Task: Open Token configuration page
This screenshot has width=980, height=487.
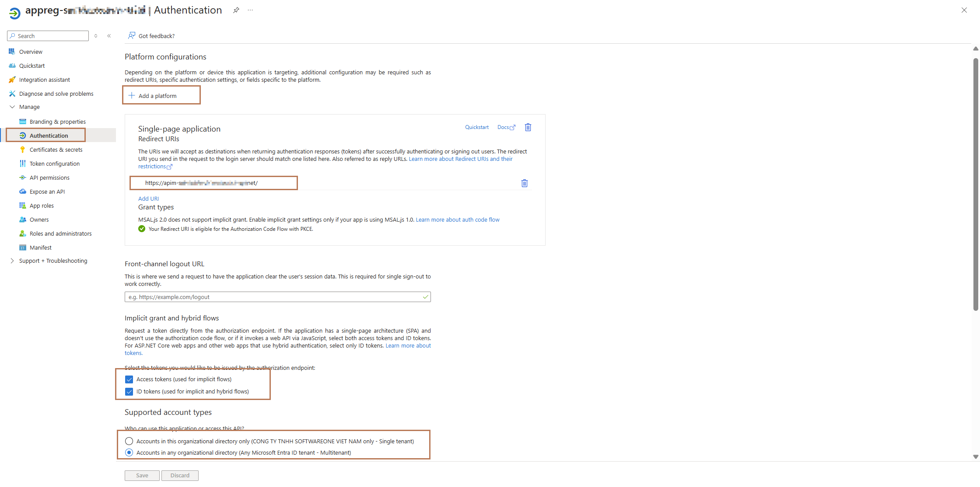Action: click(x=55, y=163)
